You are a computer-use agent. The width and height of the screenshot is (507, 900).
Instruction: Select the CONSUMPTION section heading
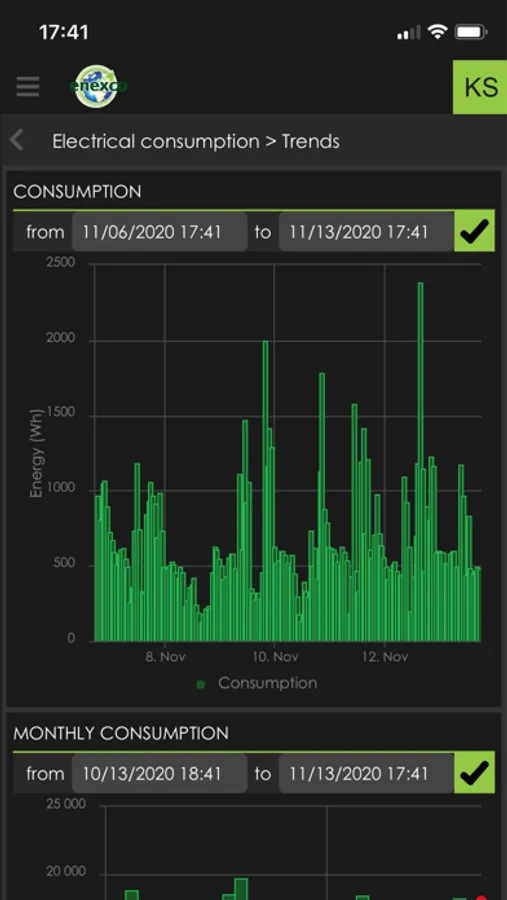77,192
